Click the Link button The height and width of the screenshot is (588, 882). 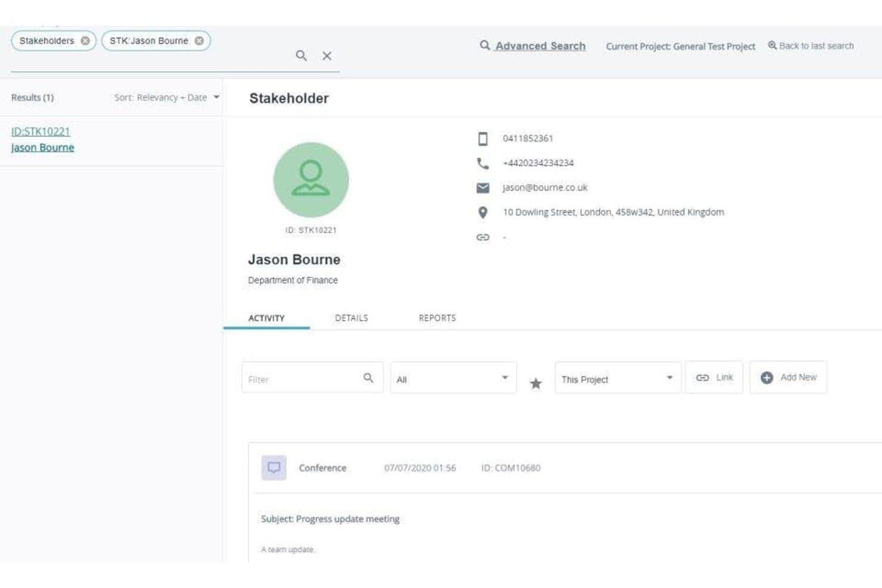click(714, 377)
